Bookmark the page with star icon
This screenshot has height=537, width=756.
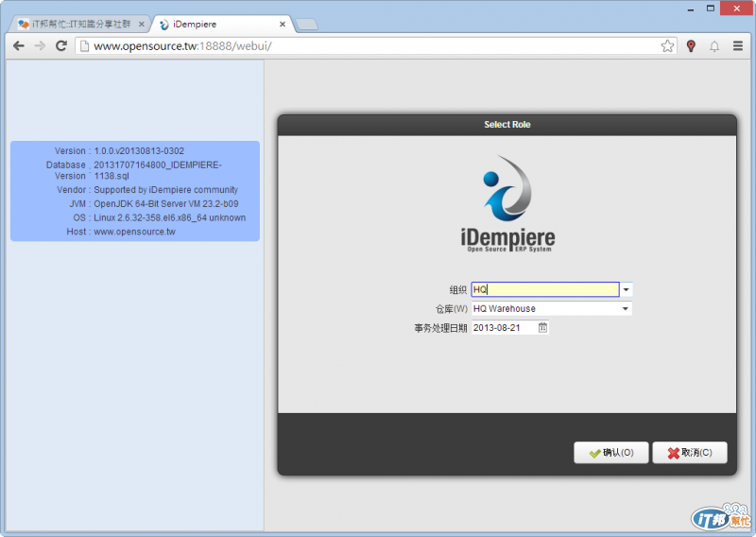[667, 45]
